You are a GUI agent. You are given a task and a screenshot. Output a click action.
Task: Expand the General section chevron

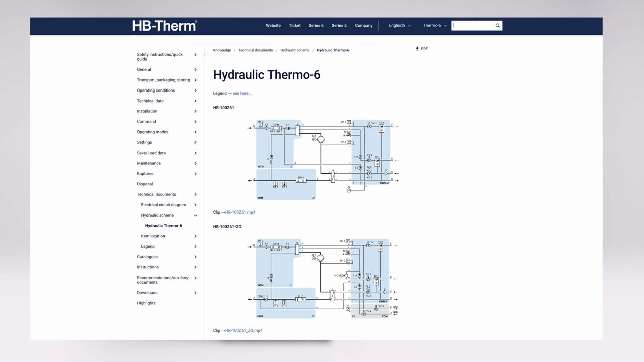click(x=195, y=70)
